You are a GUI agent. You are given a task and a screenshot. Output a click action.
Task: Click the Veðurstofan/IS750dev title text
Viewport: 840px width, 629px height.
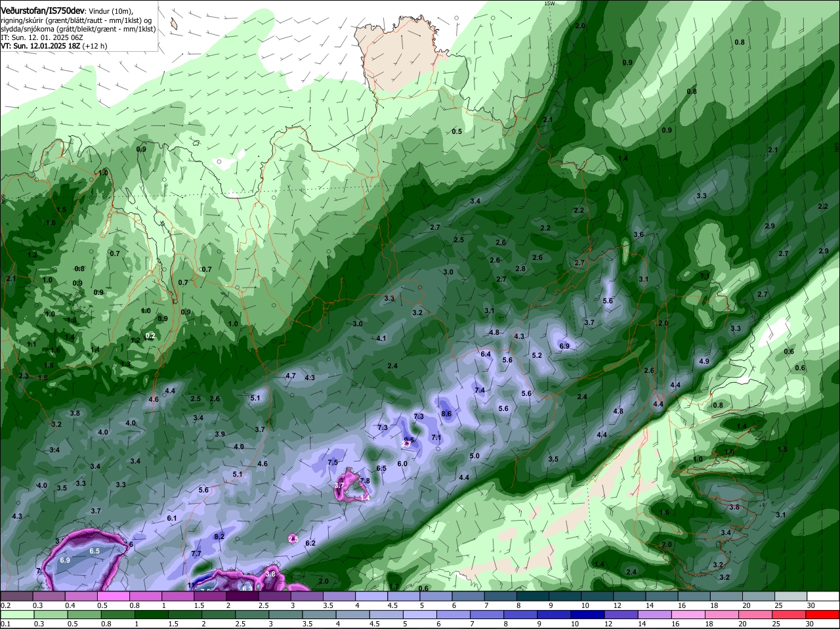point(43,11)
